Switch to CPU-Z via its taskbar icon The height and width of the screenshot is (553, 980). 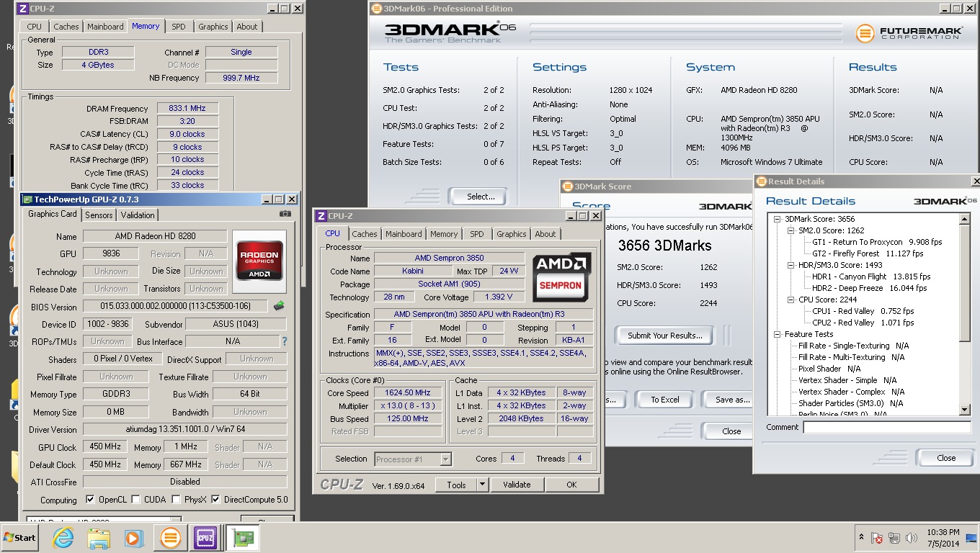pos(205,538)
